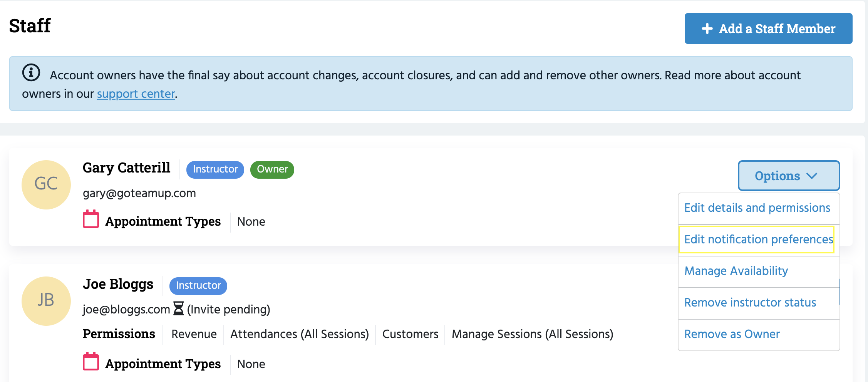The width and height of the screenshot is (868, 382).
Task: Open Manage Availability from the menu
Action: pos(736,271)
